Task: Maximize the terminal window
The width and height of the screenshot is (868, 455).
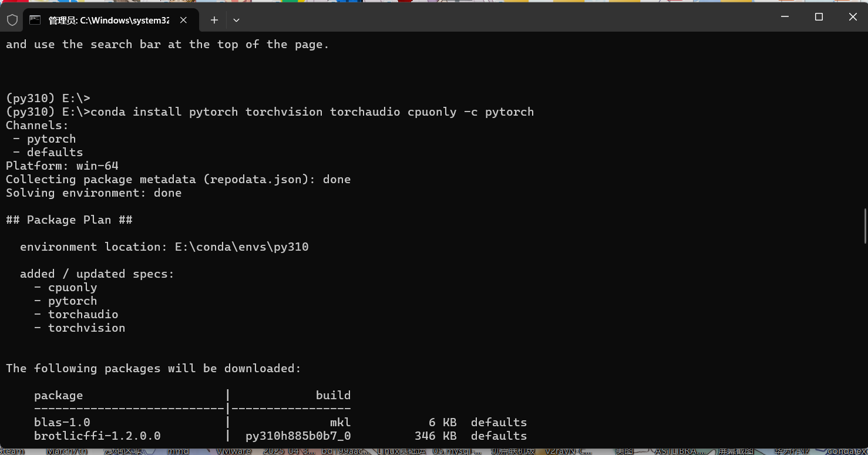Action: tap(819, 17)
